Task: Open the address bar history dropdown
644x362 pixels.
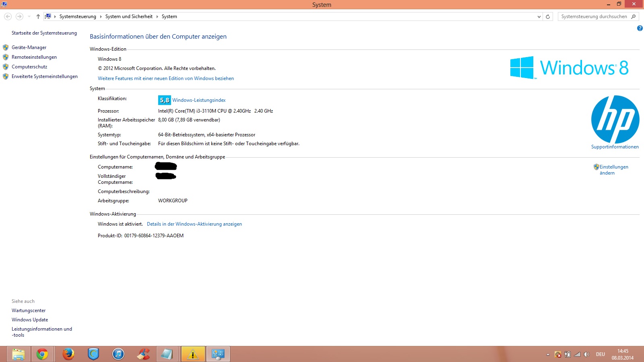Action: click(x=539, y=16)
